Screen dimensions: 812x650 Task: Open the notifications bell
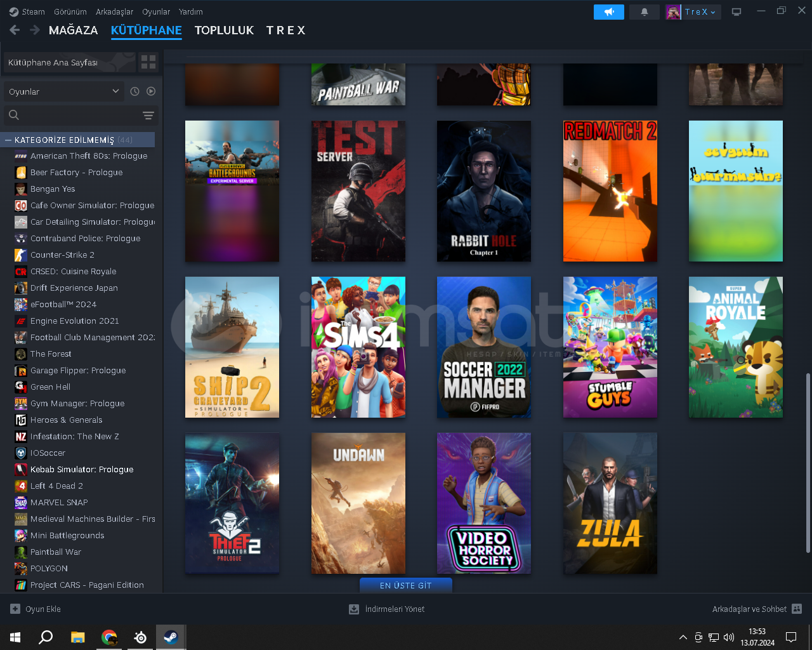[x=645, y=12]
